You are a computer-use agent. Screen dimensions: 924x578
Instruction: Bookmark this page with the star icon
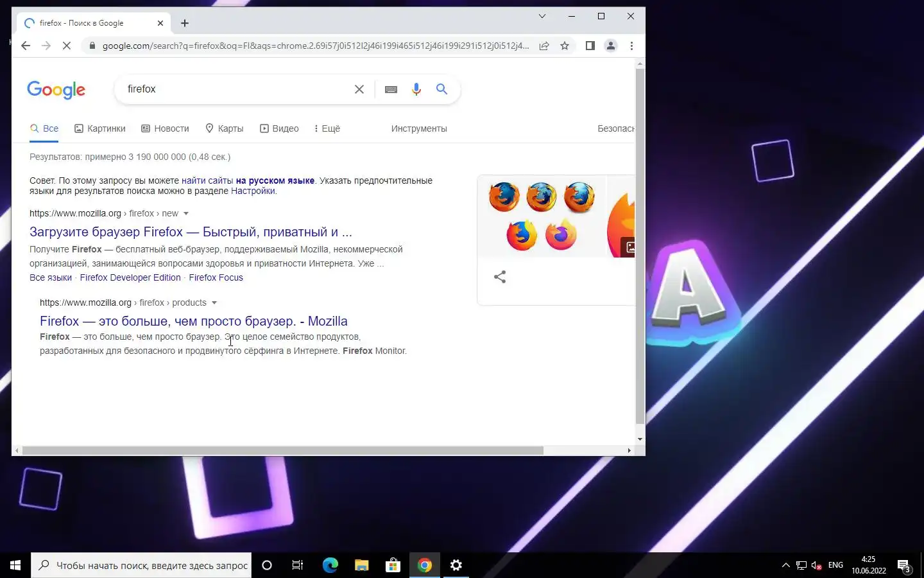[x=565, y=46]
